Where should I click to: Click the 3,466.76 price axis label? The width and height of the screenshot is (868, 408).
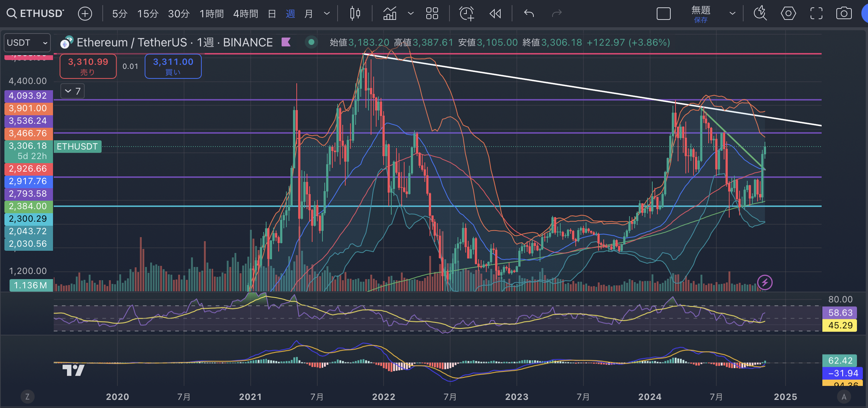click(28, 133)
